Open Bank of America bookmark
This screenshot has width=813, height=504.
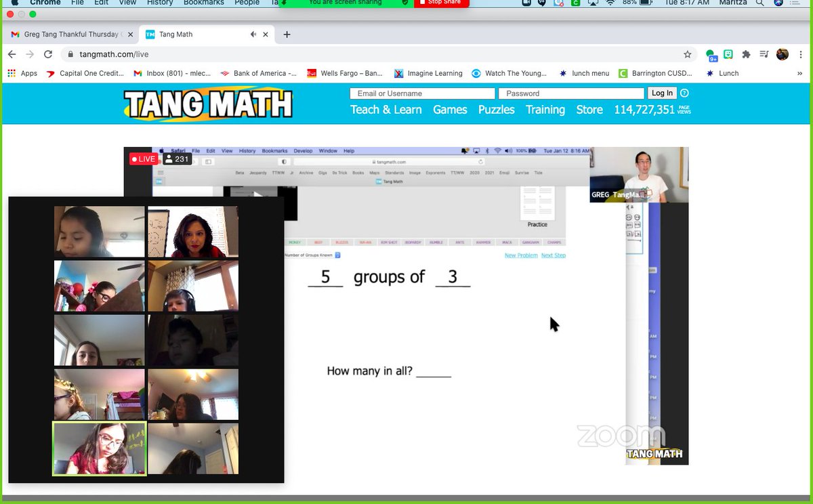click(258, 73)
